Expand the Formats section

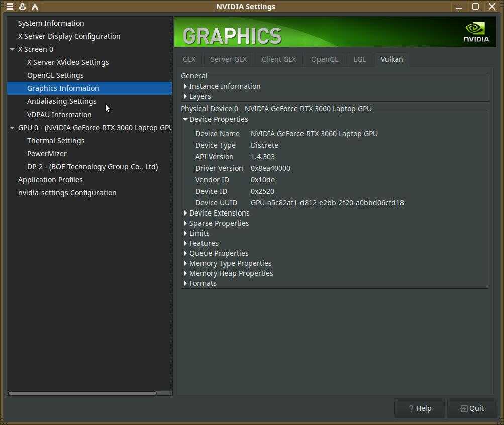point(185,283)
